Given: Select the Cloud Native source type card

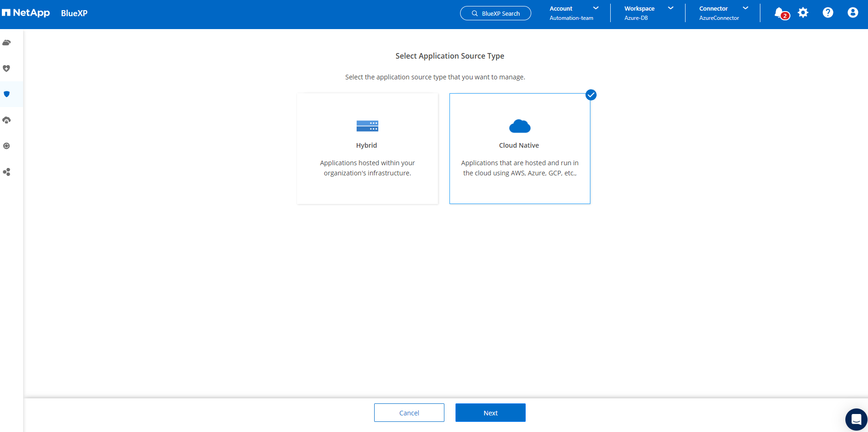Looking at the screenshot, I should [520, 149].
